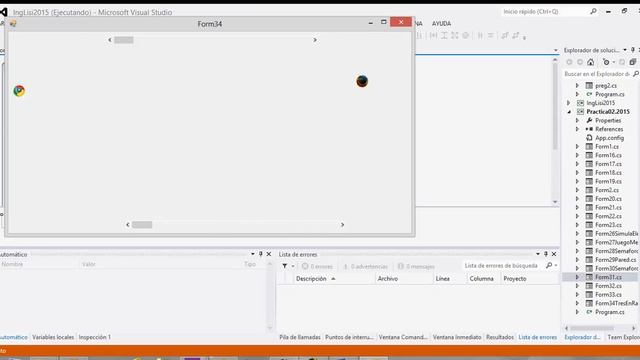
Task: Expand the References node
Action: (x=577, y=129)
